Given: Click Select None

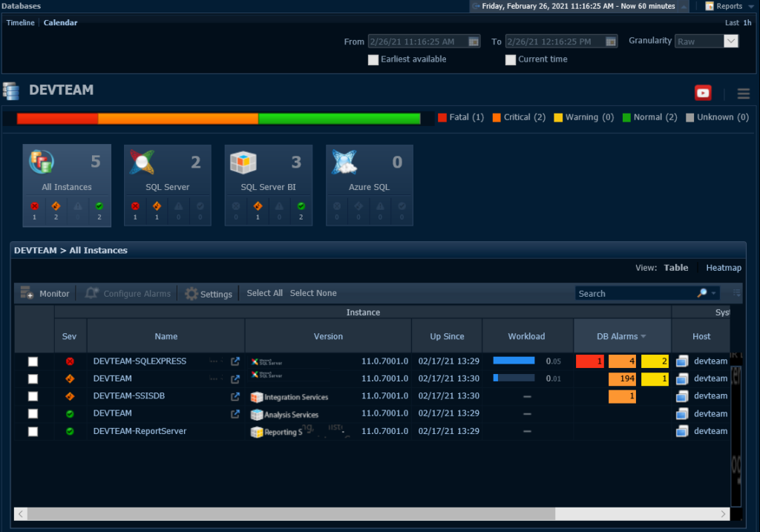Looking at the screenshot, I should tap(313, 293).
